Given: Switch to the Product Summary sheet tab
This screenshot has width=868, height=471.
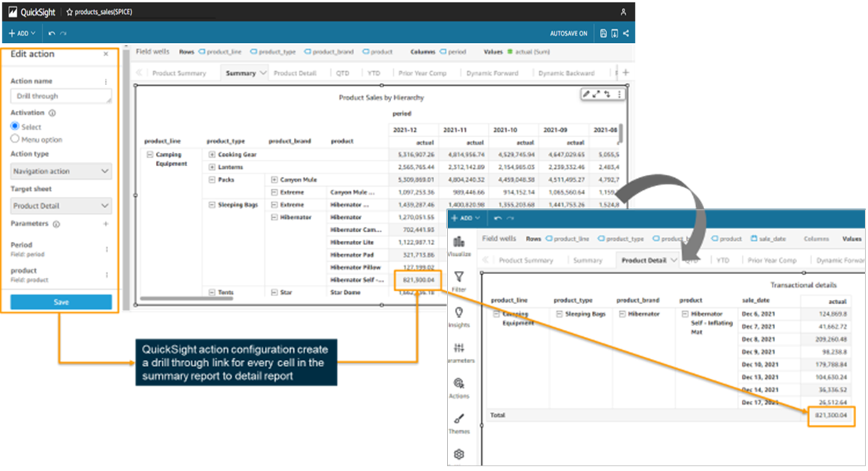Looking at the screenshot, I should click(x=179, y=73).
